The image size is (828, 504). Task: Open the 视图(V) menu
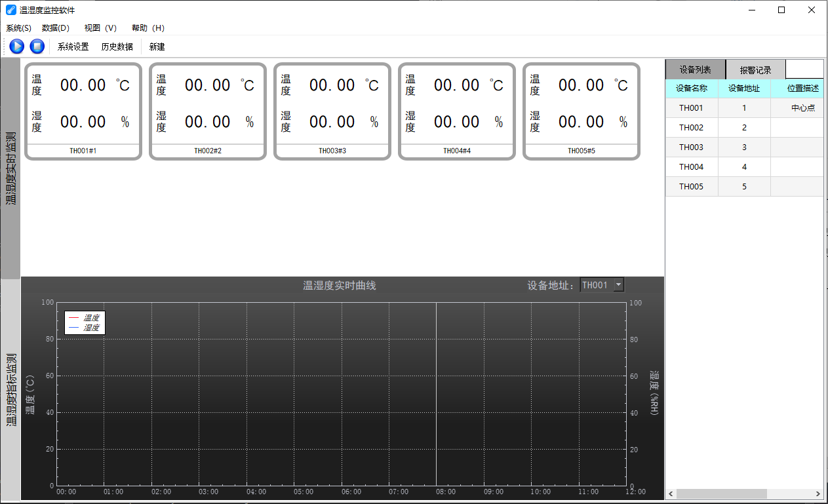tap(100, 28)
